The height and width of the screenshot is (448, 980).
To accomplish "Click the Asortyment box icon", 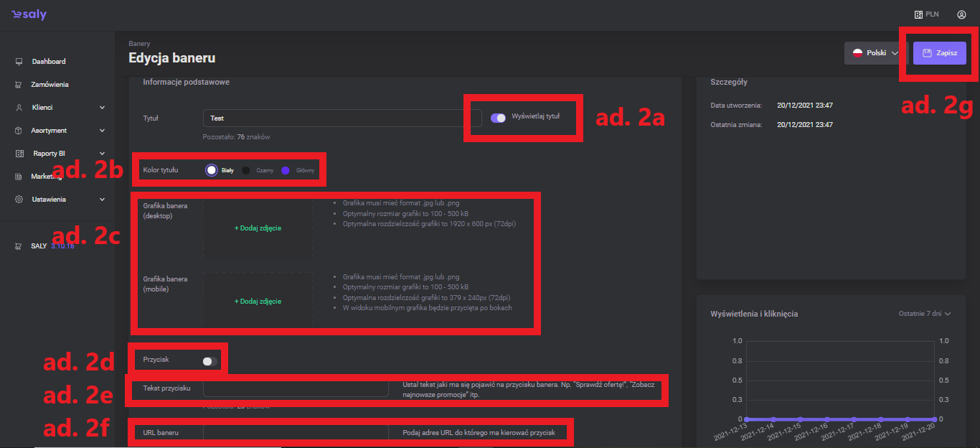I will (x=19, y=131).
